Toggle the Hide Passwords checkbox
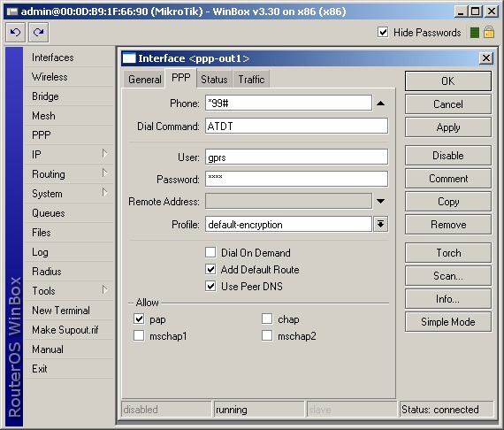The image size is (504, 430). (x=383, y=32)
